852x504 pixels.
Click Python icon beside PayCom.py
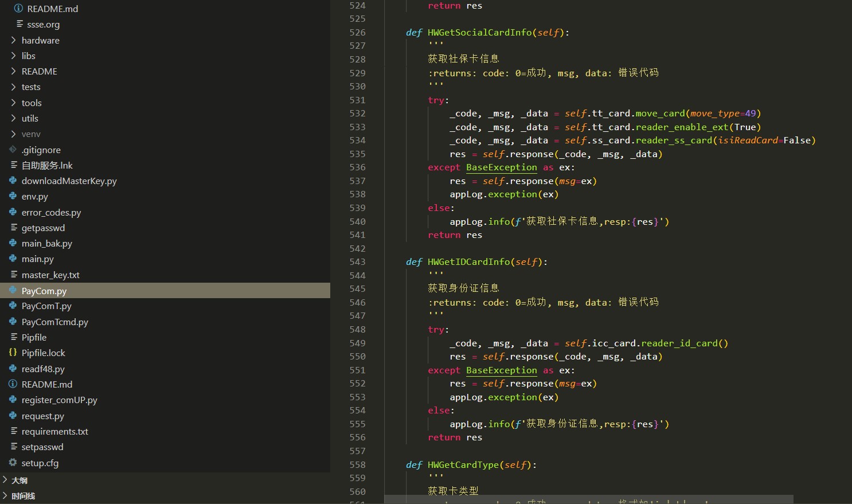[13, 291]
